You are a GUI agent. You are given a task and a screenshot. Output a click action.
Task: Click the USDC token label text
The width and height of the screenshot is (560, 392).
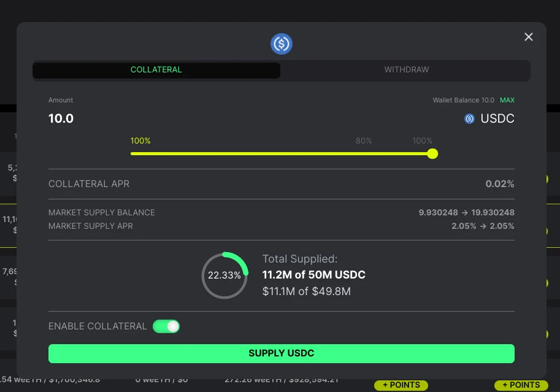click(x=497, y=118)
